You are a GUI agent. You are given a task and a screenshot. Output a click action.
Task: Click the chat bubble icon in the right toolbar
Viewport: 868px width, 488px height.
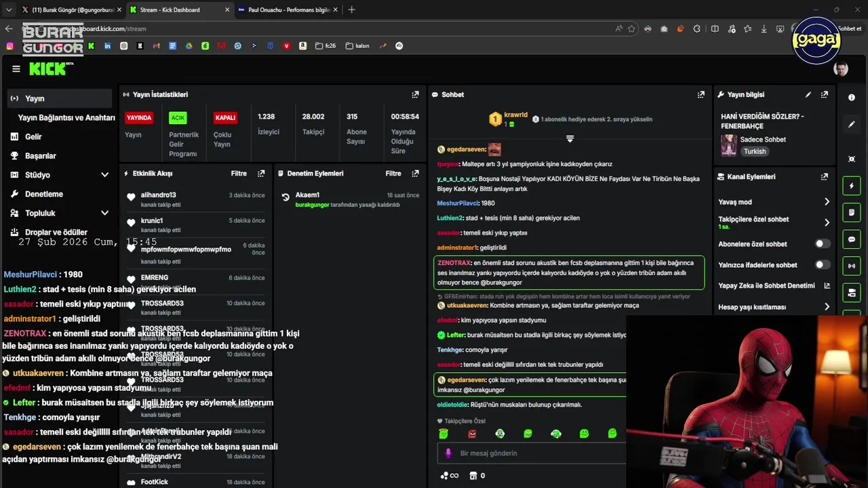(852, 240)
